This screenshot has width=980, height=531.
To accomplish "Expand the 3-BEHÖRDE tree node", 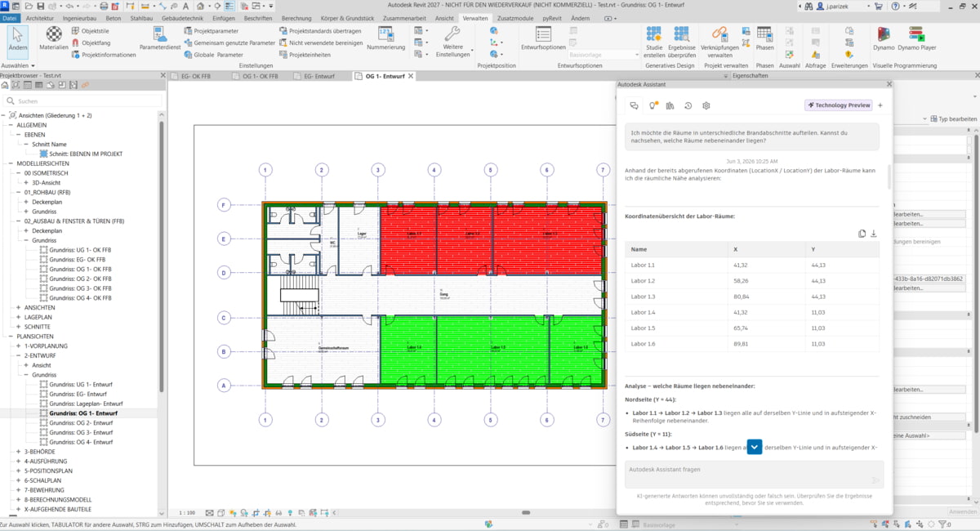I will pyautogui.click(x=18, y=451).
